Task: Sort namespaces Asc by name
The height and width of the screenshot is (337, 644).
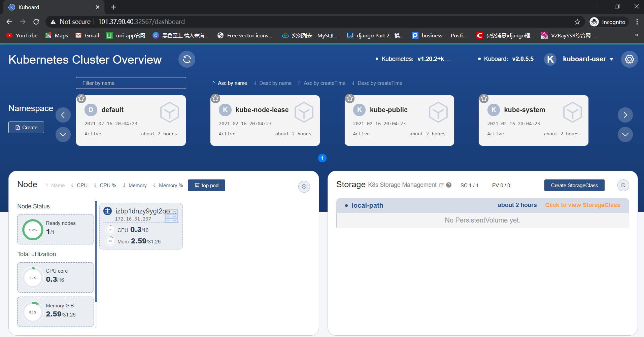Action: (x=230, y=83)
